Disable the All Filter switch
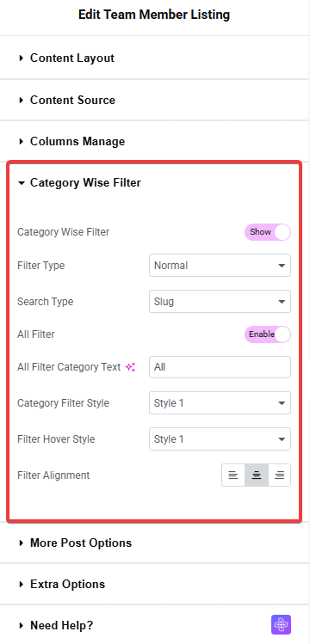 (268, 334)
